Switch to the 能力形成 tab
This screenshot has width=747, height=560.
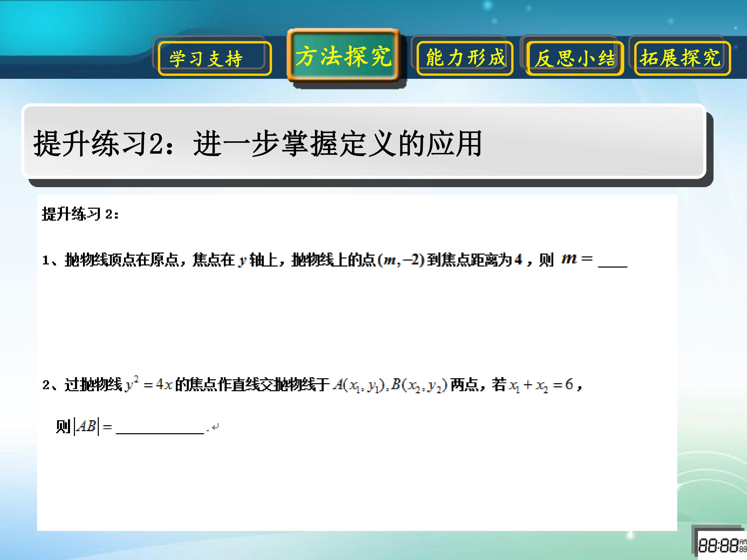click(x=465, y=58)
